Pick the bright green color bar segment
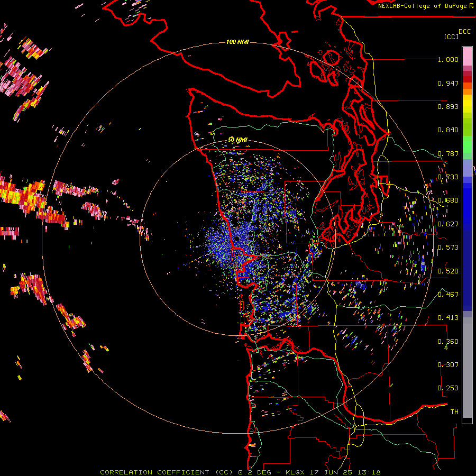476x476 pixels. tap(467, 144)
